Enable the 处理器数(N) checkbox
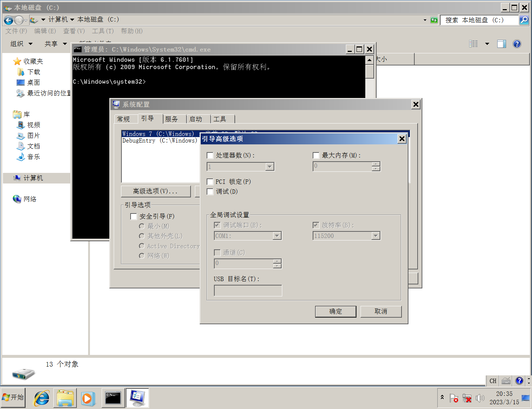Image resolution: width=532 pixels, height=409 pixels. (x=210, y=155)
